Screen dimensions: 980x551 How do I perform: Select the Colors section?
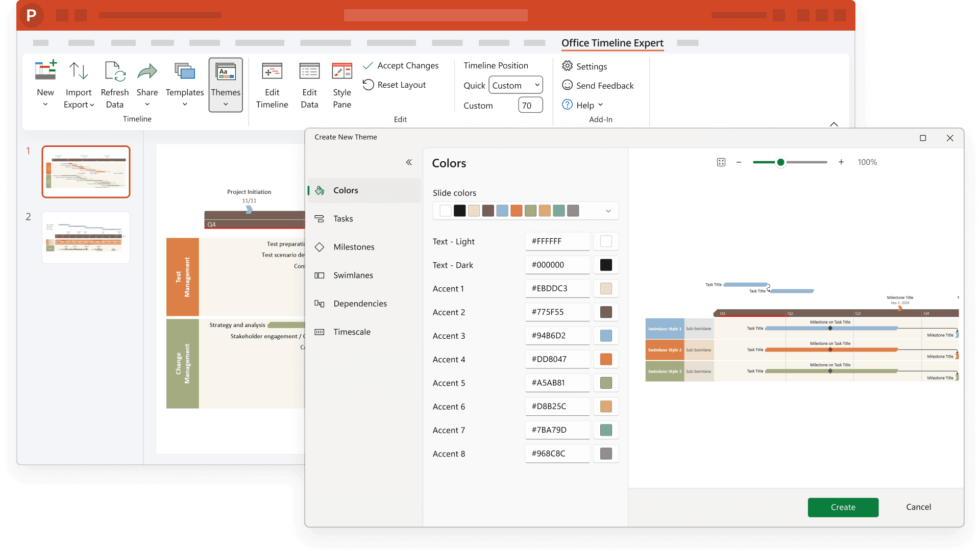[x=364, y=190]
